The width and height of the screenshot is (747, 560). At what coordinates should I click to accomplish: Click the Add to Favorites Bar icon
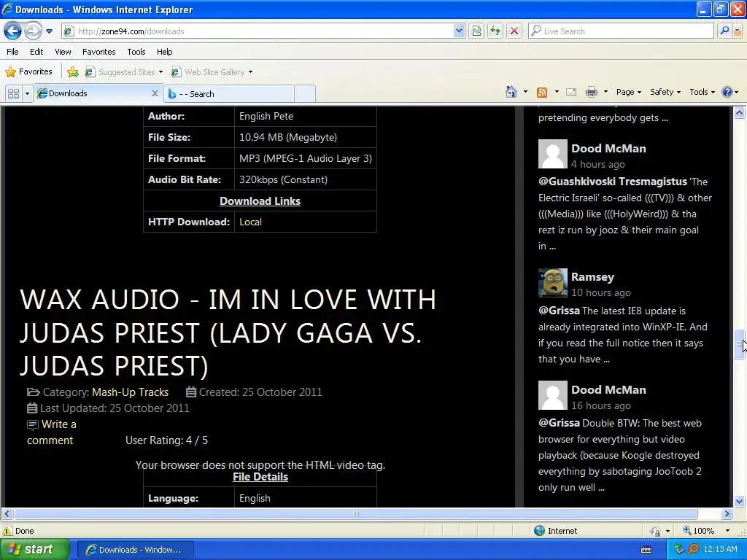[73, 72]
